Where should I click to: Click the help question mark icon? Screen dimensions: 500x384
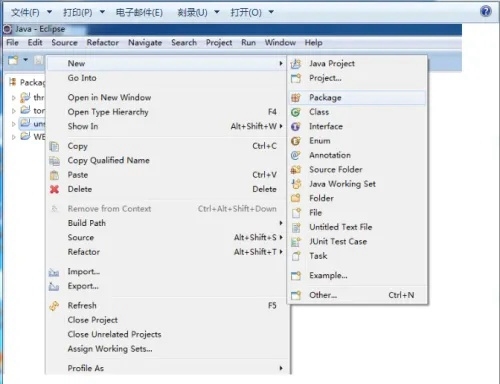coord(486,11)
